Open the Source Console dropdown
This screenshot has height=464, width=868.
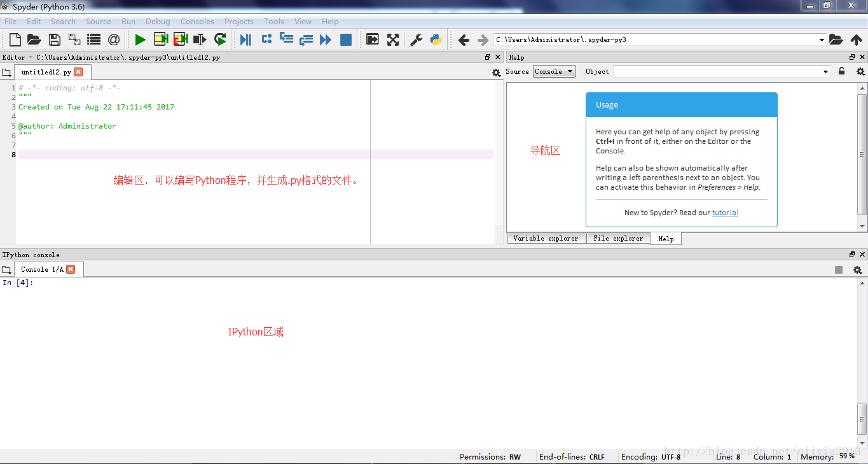coord(555,71)
